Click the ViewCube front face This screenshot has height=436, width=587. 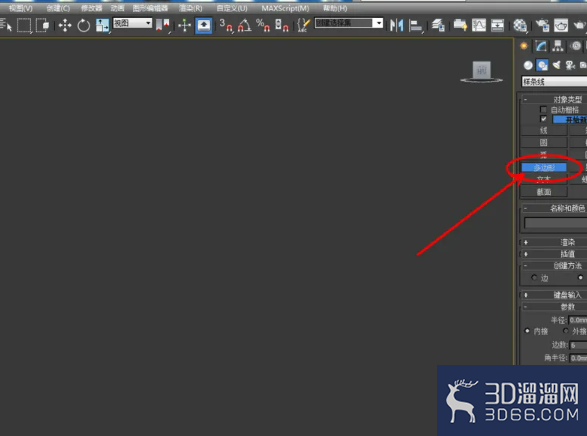(x=481, y=70)
